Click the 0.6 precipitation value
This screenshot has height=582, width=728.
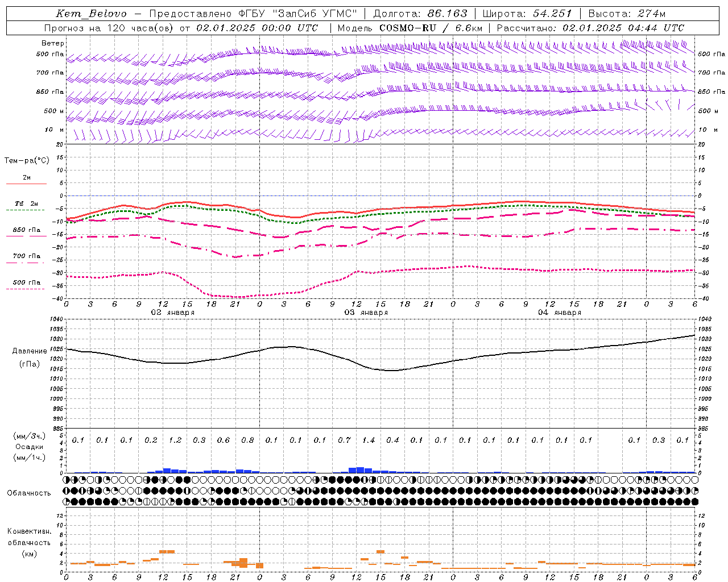pos(224,440)
